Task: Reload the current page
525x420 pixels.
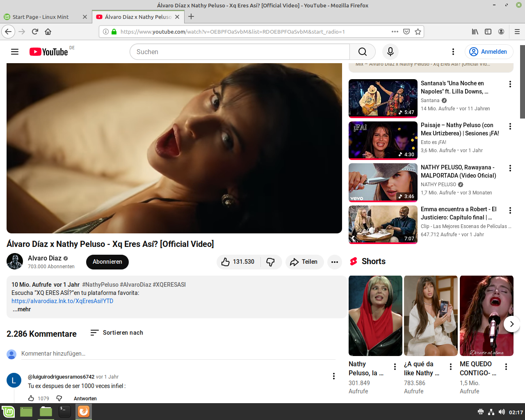Action: [35, 32]
